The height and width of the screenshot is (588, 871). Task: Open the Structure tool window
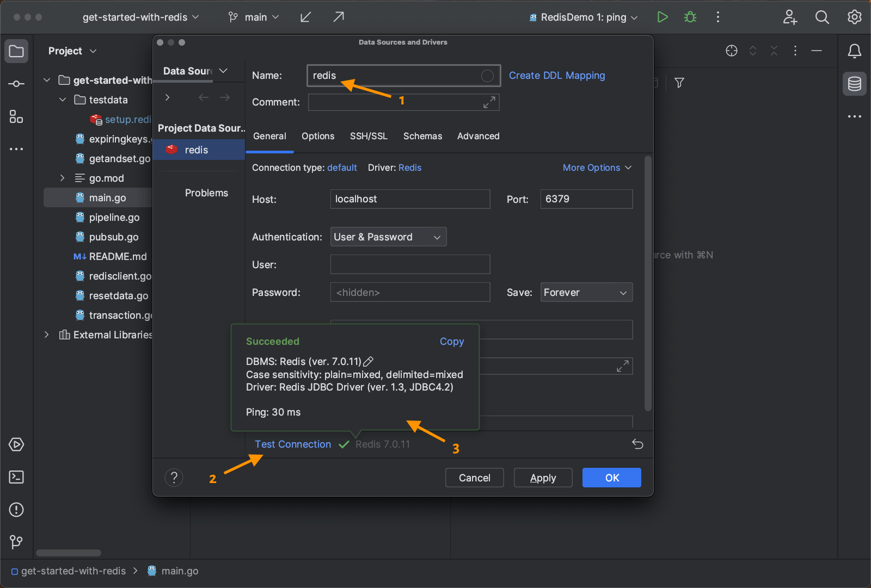point(16,116)
